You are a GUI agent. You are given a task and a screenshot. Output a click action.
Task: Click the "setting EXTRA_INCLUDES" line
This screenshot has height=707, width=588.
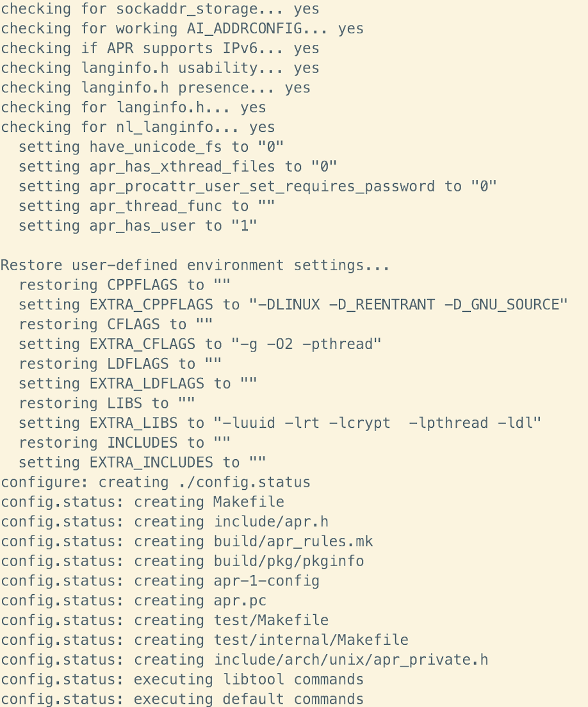tap(142, 462)
